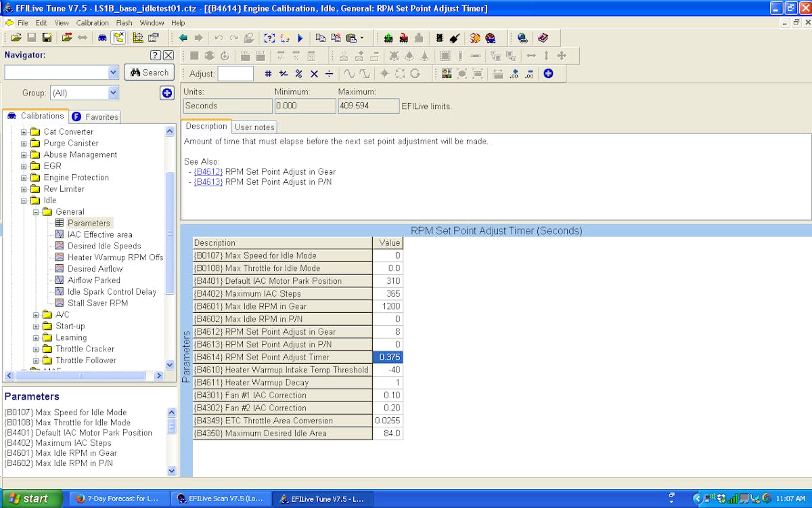Viewport: 812px width, 508px height.
Task: Click the purple help book icon
Action: pos(543,38)
